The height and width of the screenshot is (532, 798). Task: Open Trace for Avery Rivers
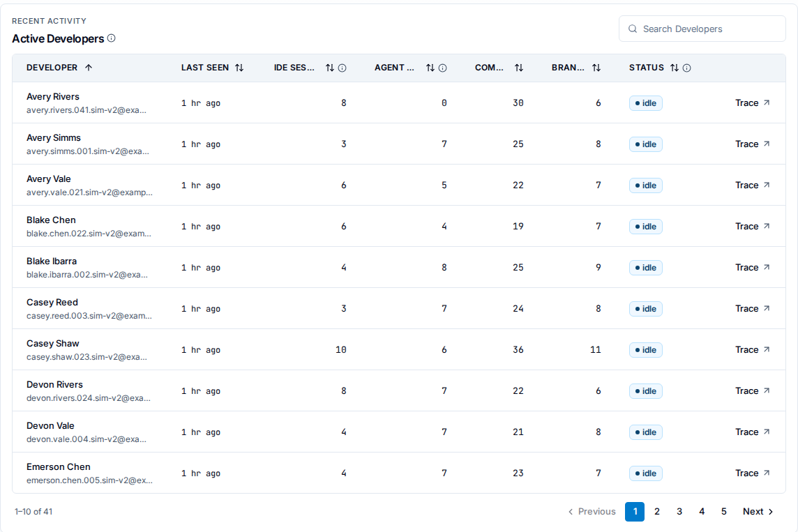(x=752, y=102)
